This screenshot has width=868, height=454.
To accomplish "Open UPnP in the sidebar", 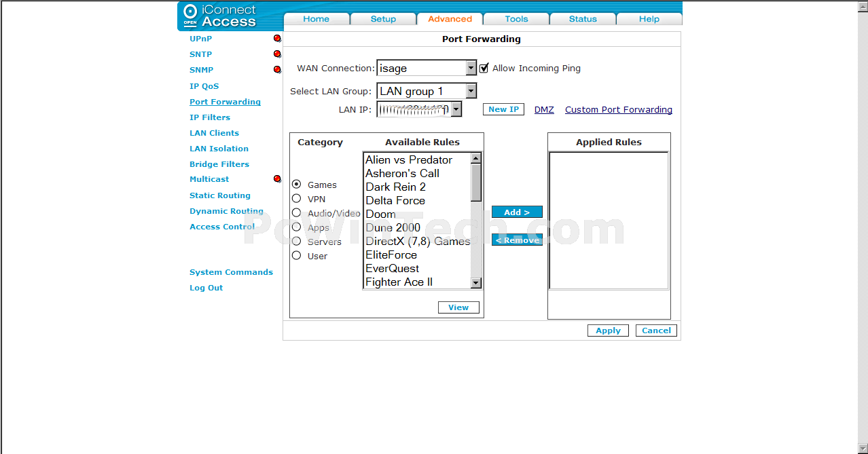I will [x=200, y=39].
